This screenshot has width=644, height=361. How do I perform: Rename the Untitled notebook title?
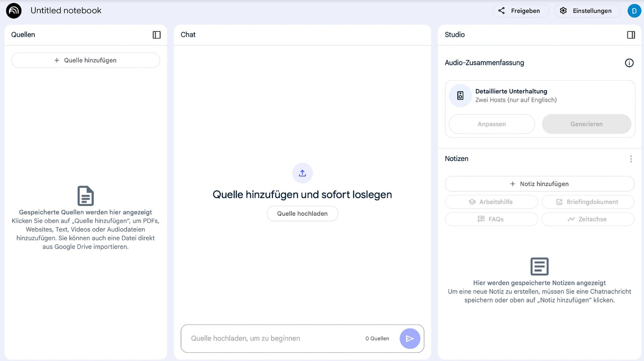pos(66,10)
